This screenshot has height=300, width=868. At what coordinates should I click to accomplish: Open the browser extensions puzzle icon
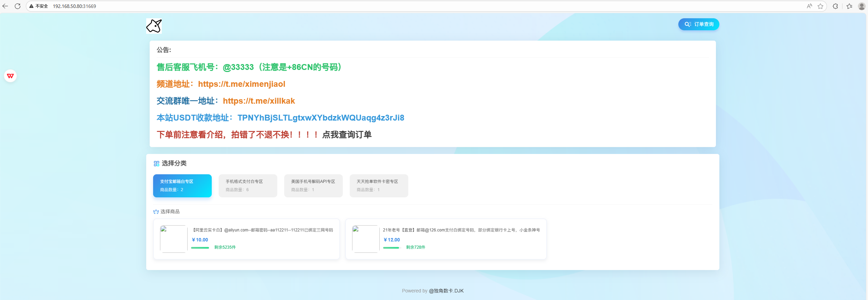(835, 6)
